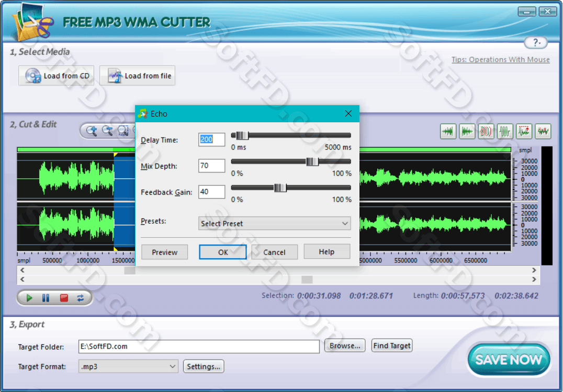Image resolution: width=563 pixels, height=392 pixels.
Task: Click the length value 0:00:57.573
Action: tap(463, 296)
